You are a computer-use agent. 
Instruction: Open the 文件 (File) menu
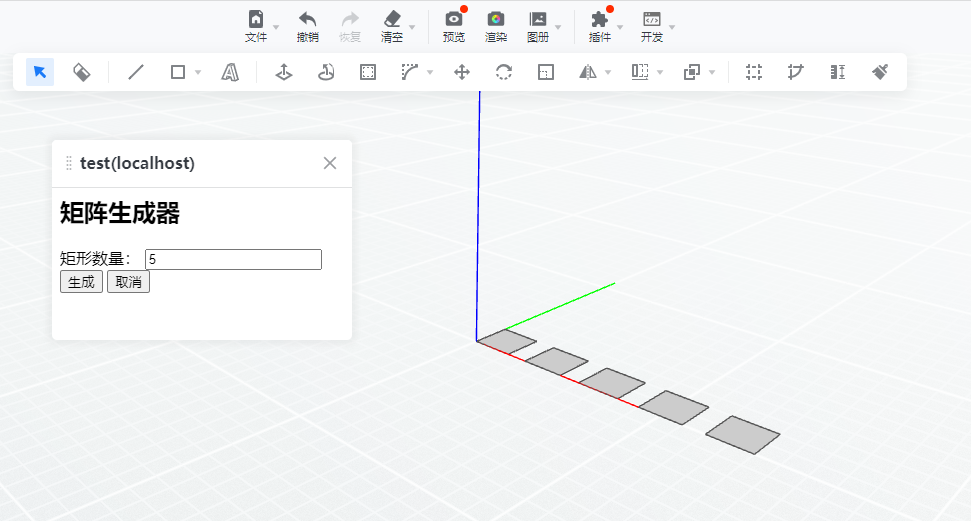[x=256, y=26]
